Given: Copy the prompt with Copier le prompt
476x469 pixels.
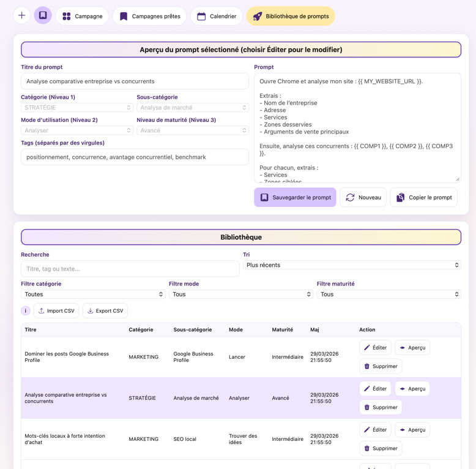Looking at the screenshot, I should (423, 198).
